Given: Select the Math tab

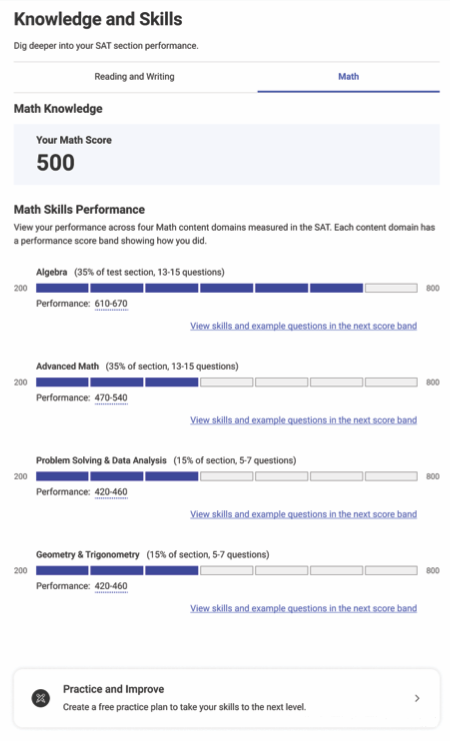Looking at the screenshot, I should [348, 77].
